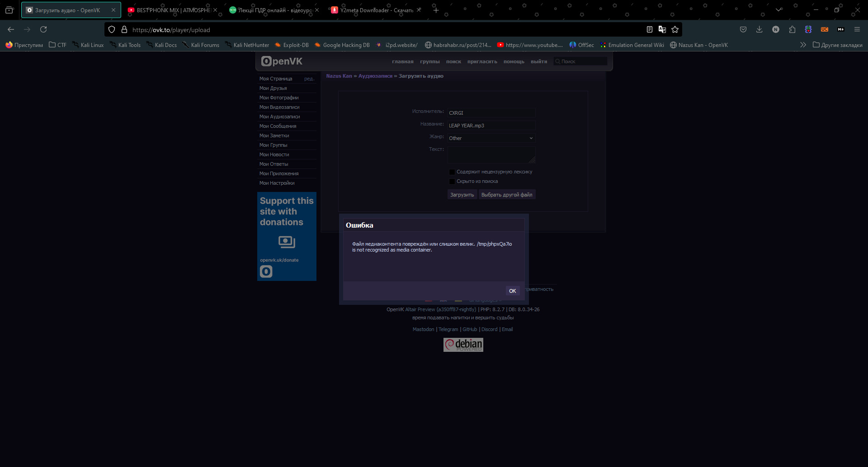Close the BEST PHONK MIX tab

tap(215, 10)
